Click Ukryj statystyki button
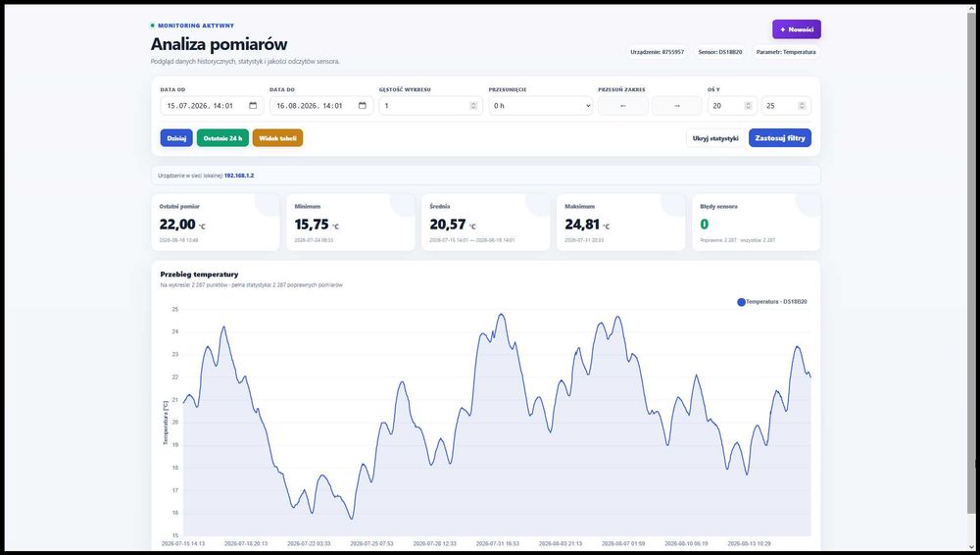Image resolution: width=980 pixels, height=555 pixels. pyautogui.click(x=715, y=138)
